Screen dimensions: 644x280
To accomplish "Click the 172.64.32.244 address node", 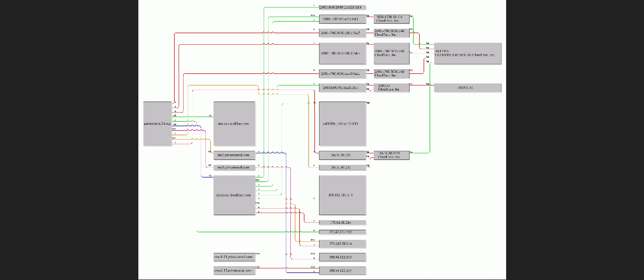I will (x=343, y=222).
